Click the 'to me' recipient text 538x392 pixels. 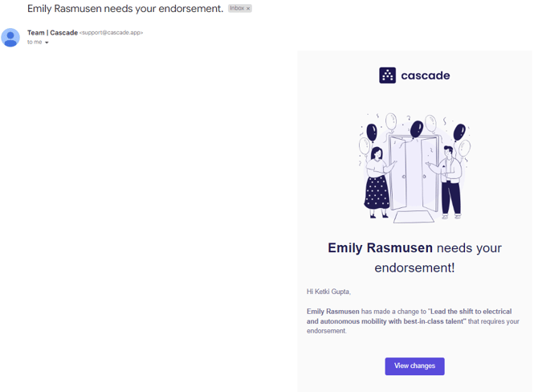(34, 42)
